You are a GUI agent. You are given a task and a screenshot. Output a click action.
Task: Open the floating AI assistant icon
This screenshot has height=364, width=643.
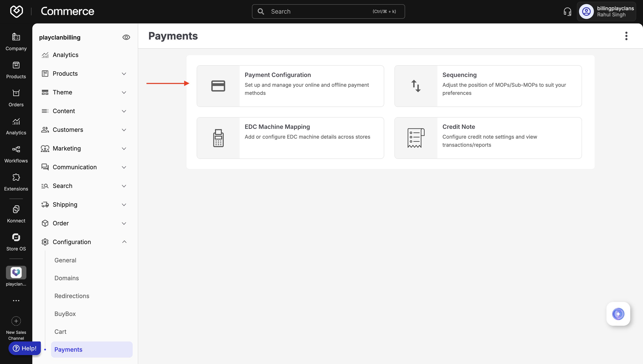pyautogui.click(x=618, y=314)
